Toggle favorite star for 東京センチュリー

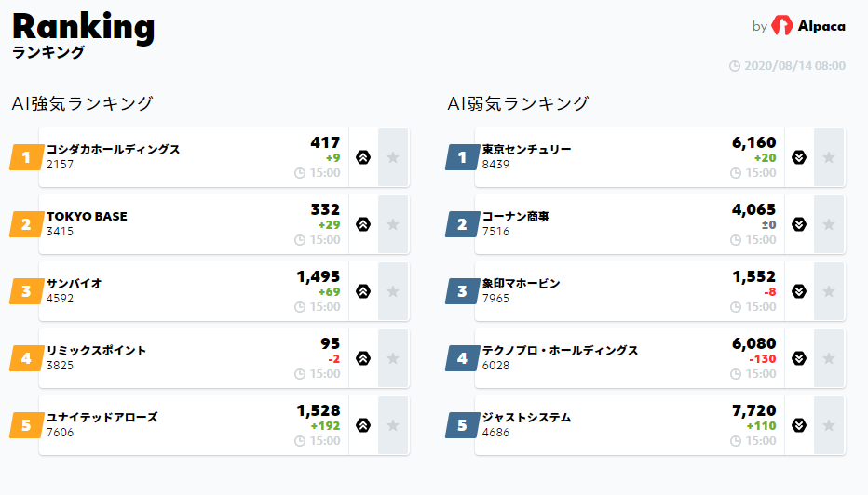(x=829, y=157)
